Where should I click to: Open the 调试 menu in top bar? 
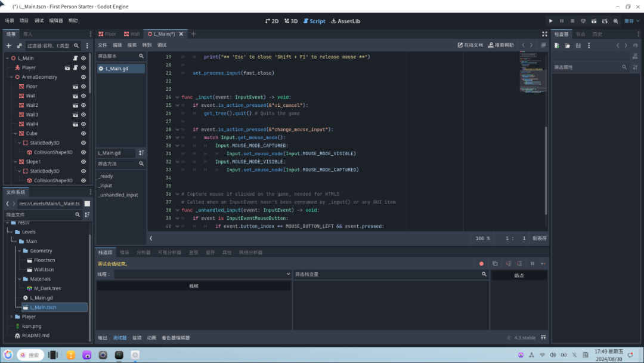(39, 20)
